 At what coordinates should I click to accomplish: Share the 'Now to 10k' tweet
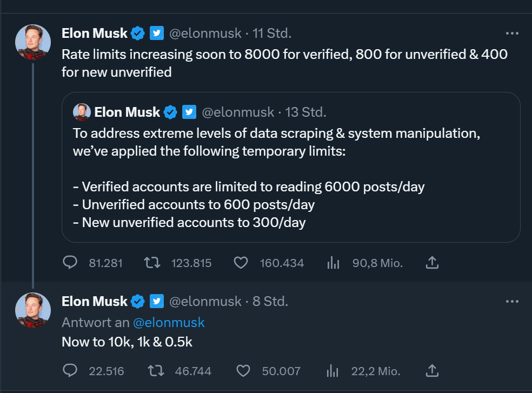point(431,371)
